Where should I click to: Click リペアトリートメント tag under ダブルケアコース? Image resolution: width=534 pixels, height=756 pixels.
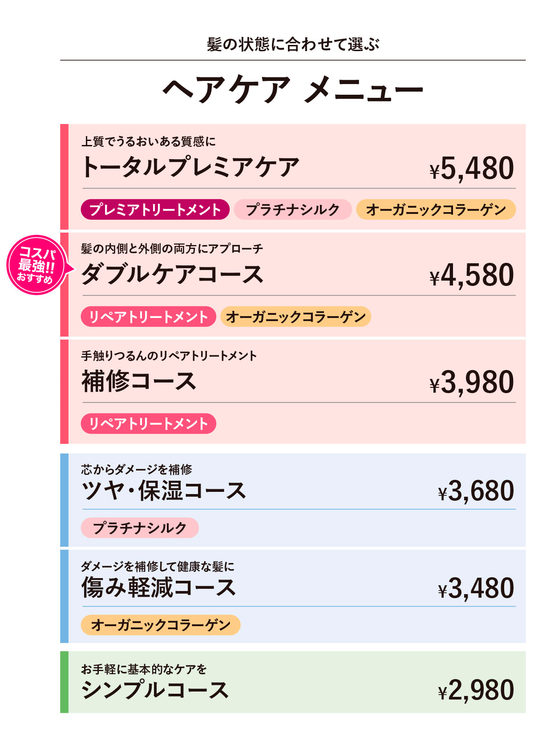click(x=148, y=317)
